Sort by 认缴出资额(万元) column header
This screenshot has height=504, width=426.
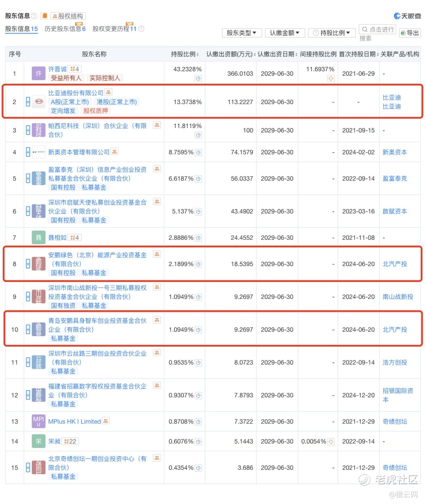(x=231, y=54)
